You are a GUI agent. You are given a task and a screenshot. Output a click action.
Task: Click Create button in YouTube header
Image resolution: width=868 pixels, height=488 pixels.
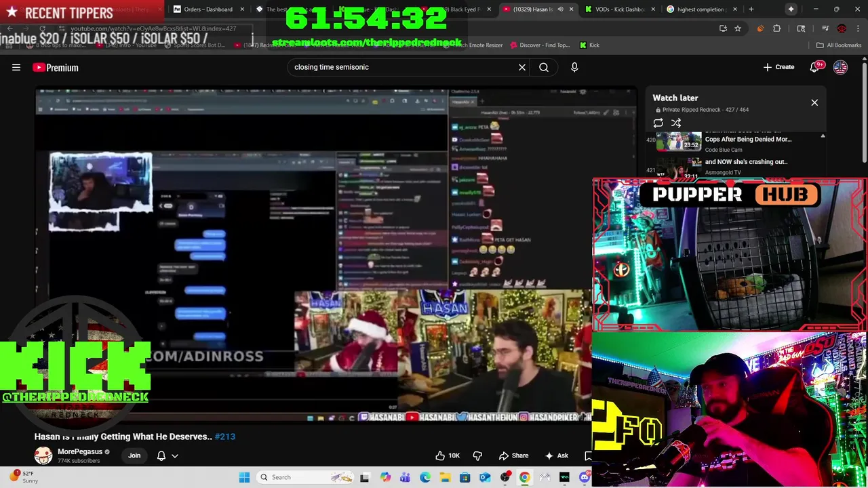(778, 67)
